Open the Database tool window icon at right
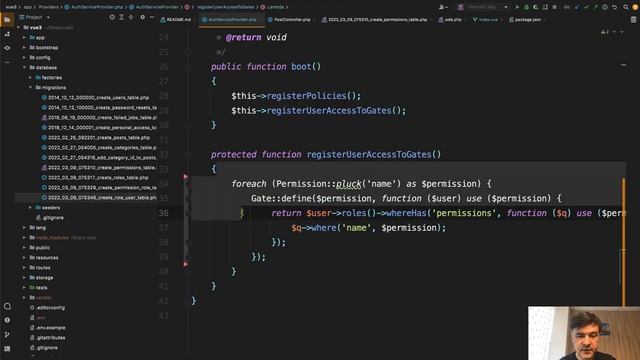Screen dimensions: 640x360 (x=633, y=20)
